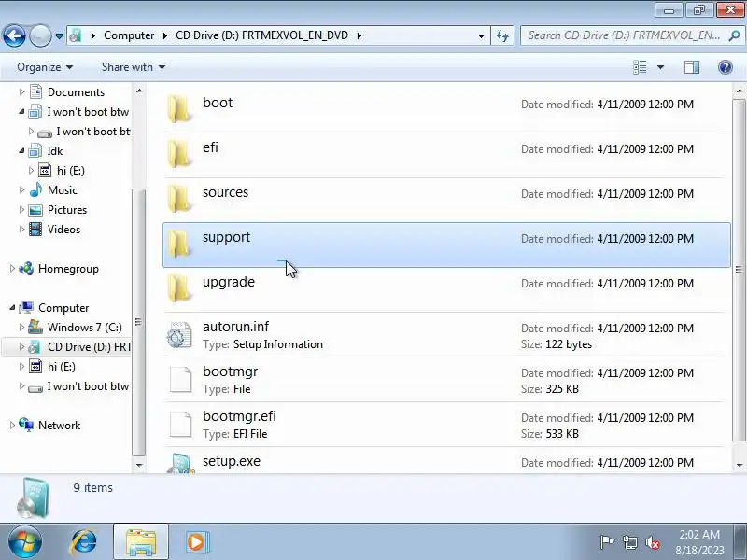The height and width of the screenshot is (560, 747).
Task: Click the boot folder name
Action: (x=218, y=103)
